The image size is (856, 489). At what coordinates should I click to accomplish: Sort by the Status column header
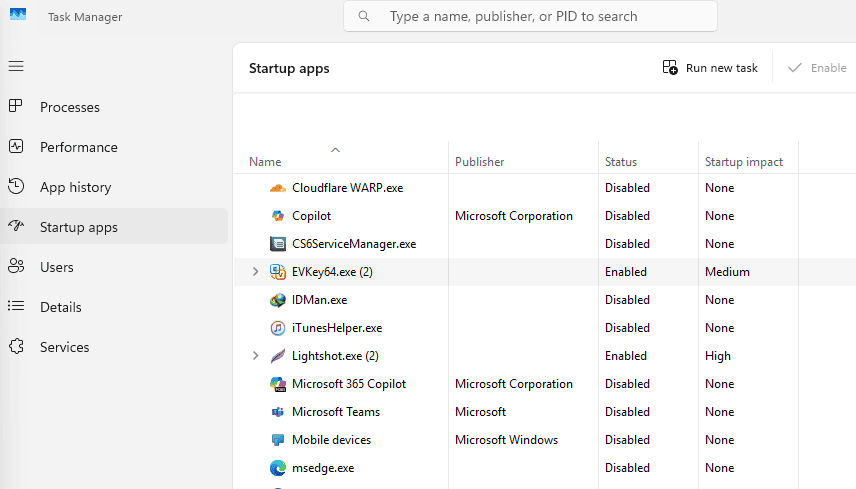621,162
